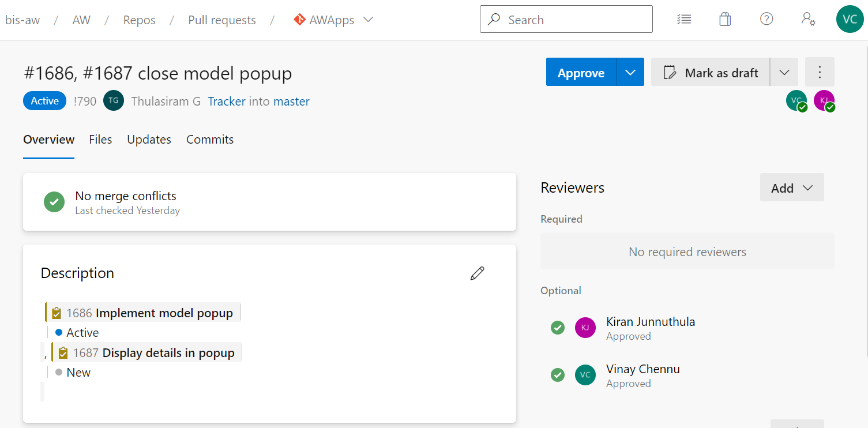
Task: Click the VC profile avatar in top corner
Action: 850,19
